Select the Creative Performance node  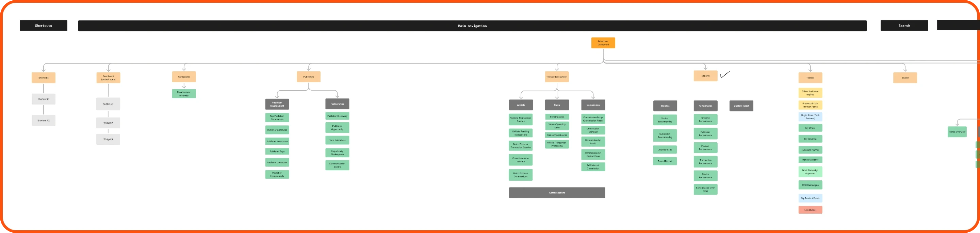[705, 120]
